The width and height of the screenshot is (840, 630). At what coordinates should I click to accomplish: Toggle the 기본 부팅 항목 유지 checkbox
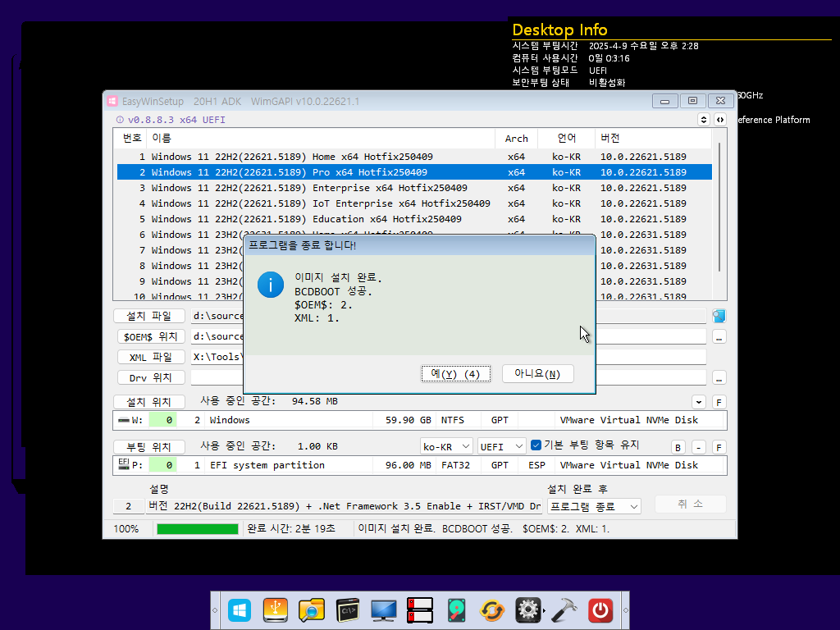pyautogui.click(x=536, y=445)
